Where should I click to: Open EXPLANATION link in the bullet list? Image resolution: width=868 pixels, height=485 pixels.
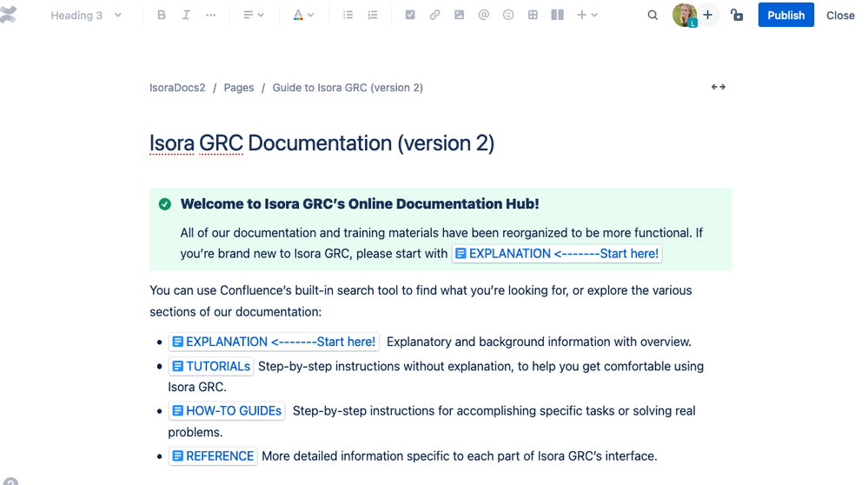pyautogui.click(x=274, y=342)
